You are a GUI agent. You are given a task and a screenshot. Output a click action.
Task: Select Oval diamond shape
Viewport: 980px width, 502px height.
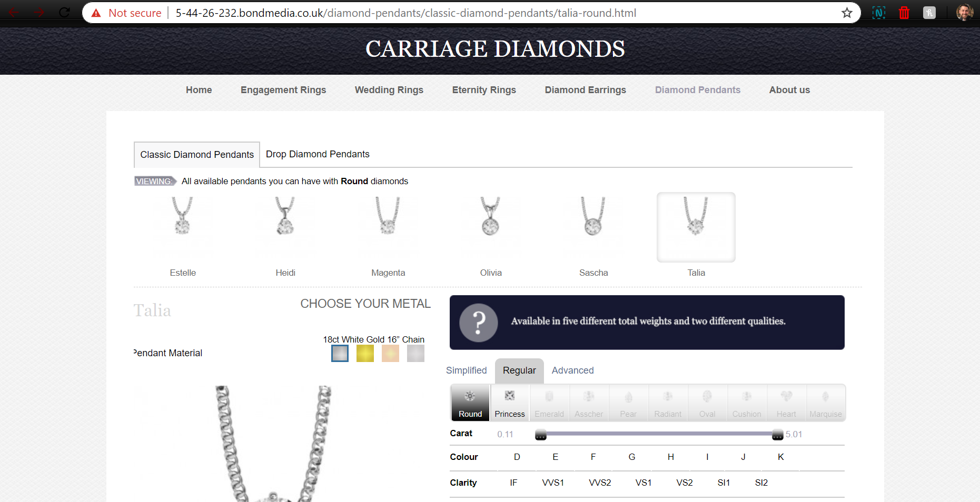pos(707,403)
